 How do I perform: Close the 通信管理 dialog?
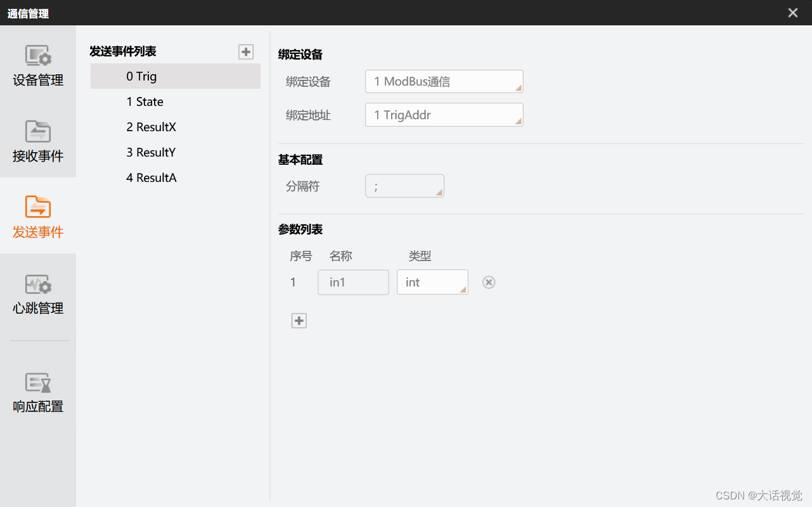pos(793,13)
